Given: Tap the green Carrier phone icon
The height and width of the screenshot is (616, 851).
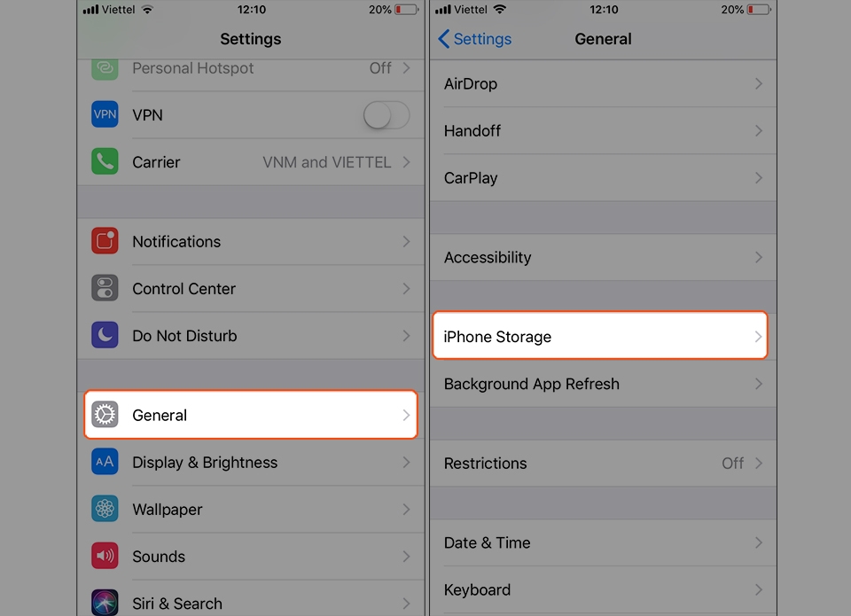Looking at the screenshot, I should click(x=105, y=161).
